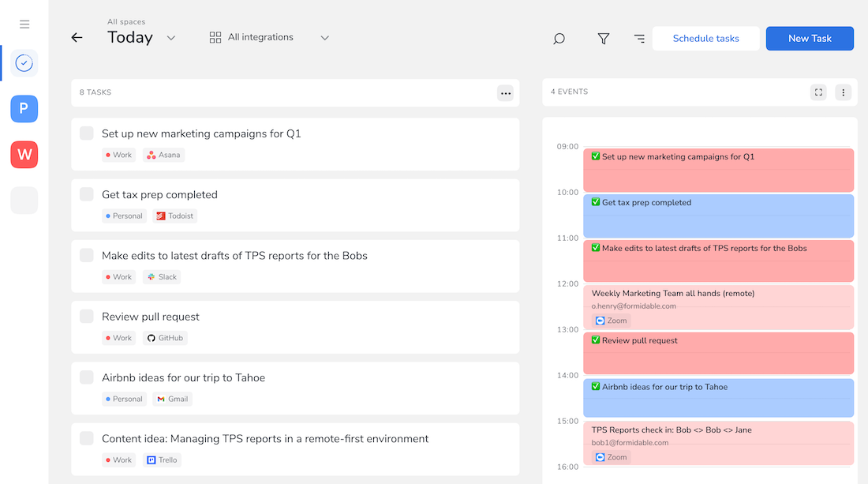Open the All integrations dropdown

click(x=324, y=36)
